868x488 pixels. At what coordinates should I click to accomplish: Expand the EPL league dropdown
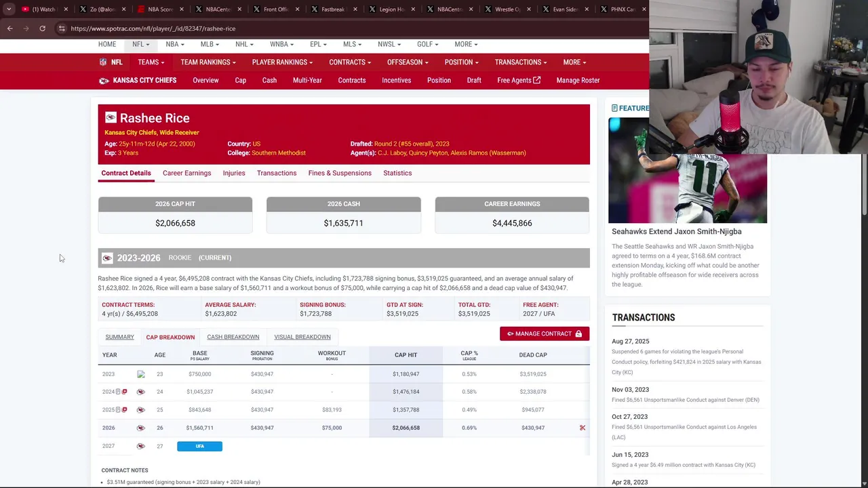(x=318, y=44)
